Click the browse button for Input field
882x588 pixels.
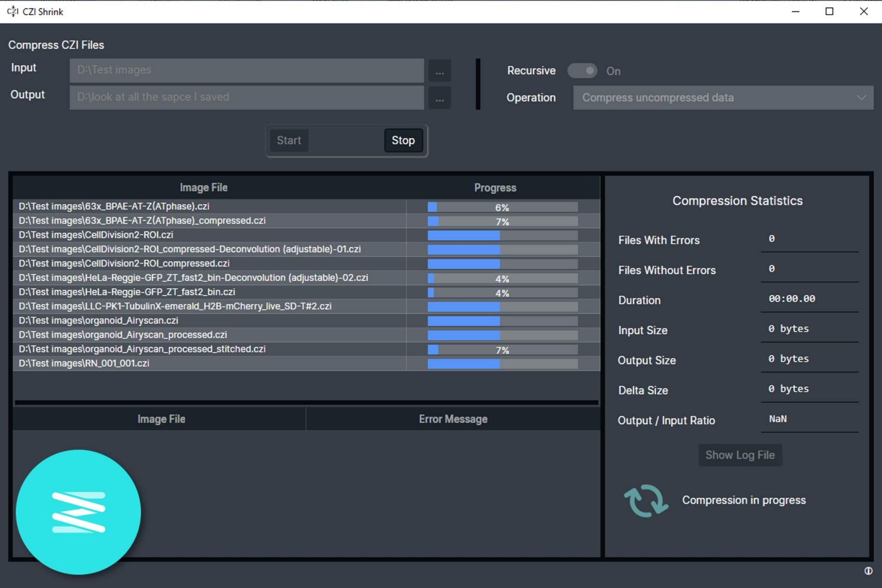[x=440, y=70]
